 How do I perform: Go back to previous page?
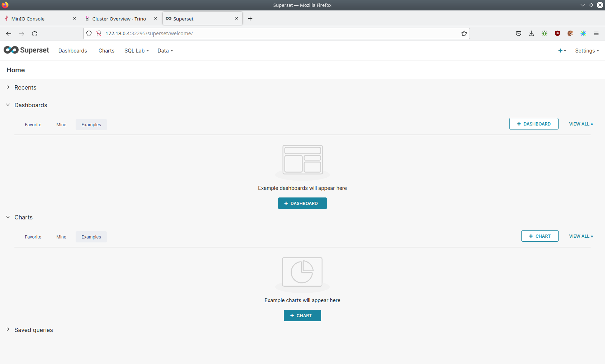(x=9, y=33)
